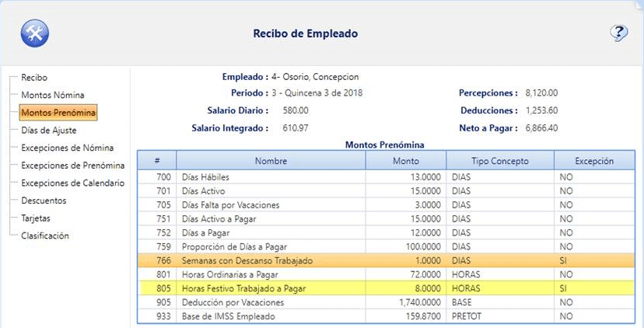The image size is (644, 328).
Task: Sort by the Nombre column header
Action: 271,161
